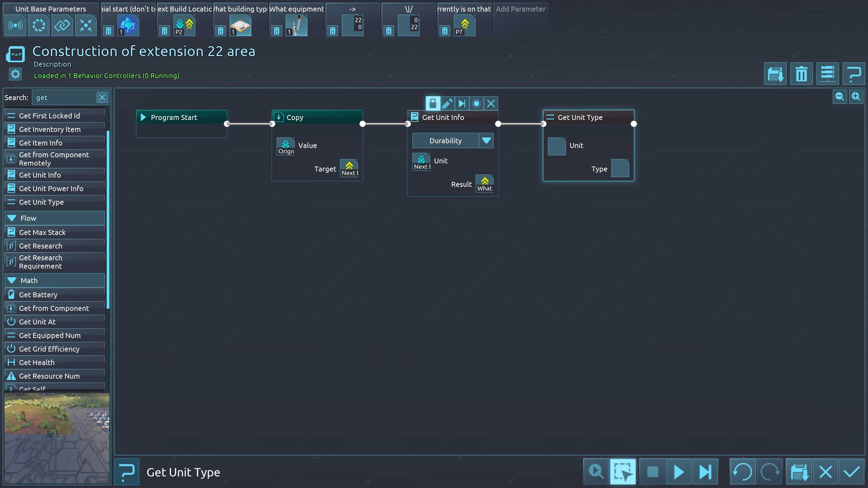Click the zoom out magnifier icon
The width and height of the screenshot is (868, 488).
point(839,97)
